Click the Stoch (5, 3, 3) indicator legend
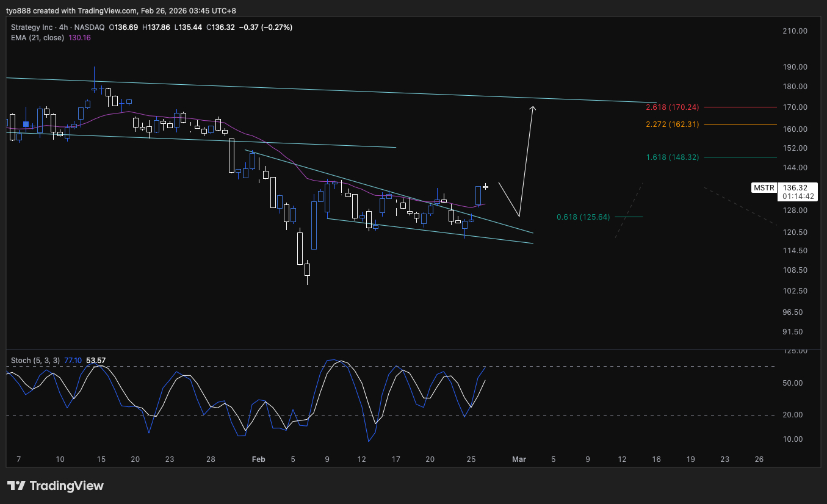827x504 pixels. [35, 361]
